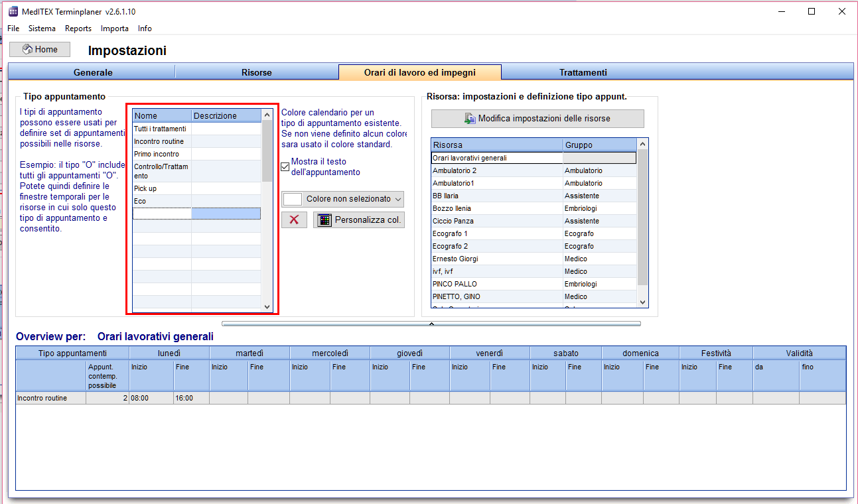Screen dimensions: 858x504
Task: Open the File menu
Action: pos(13,29)
